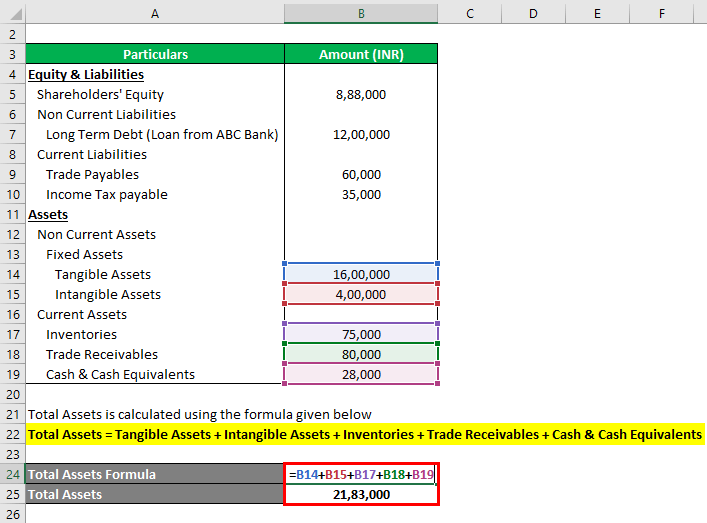Select row 20 header
The height and width of the screenshot is (523, 707).
coord(13,395)
